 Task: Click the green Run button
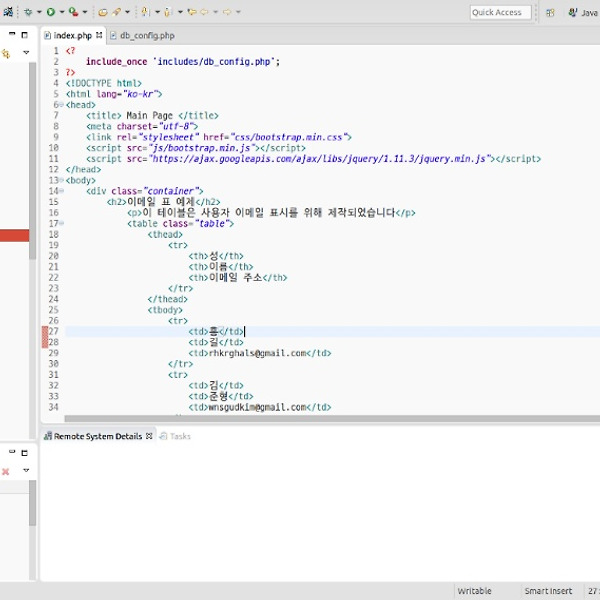tap(51, 12)
